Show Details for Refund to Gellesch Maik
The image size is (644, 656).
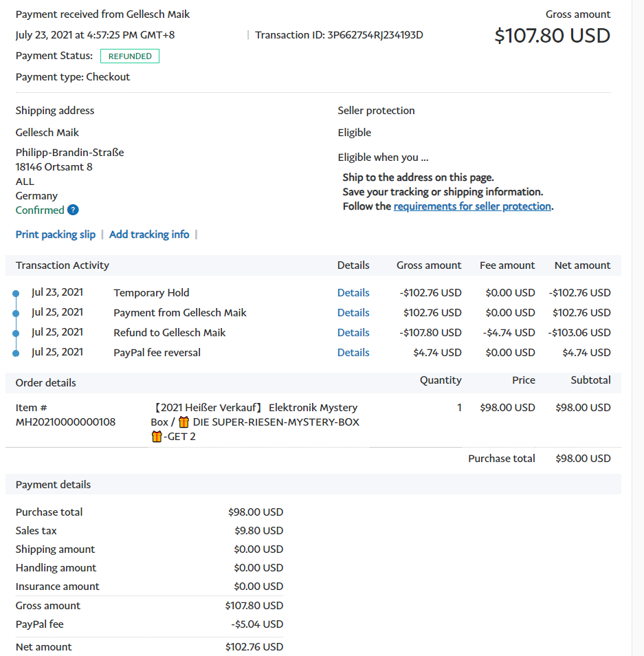353,333
